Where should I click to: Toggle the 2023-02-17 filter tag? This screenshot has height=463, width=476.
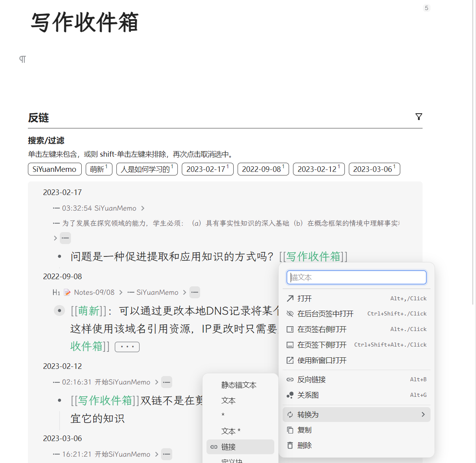pyautogui.click(x=207, y=169)
